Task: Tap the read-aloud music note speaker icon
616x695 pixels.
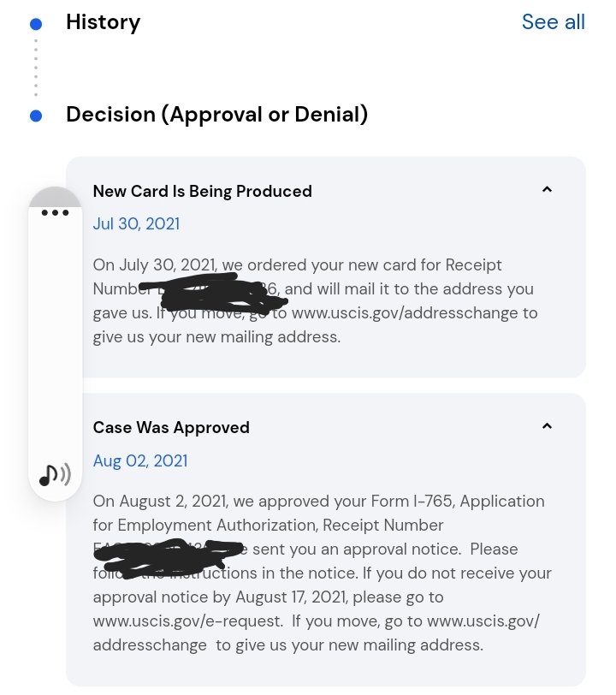Action: [x=55, y=474]
